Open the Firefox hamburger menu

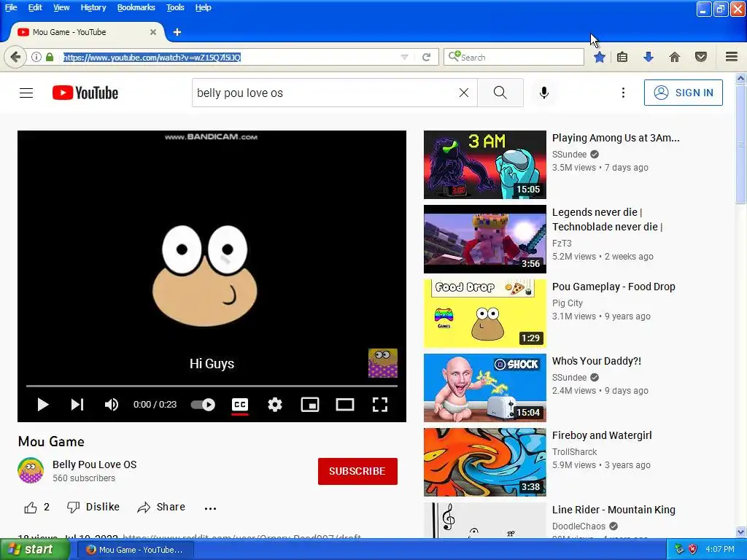pyautogui.click(x=732, y=57)
